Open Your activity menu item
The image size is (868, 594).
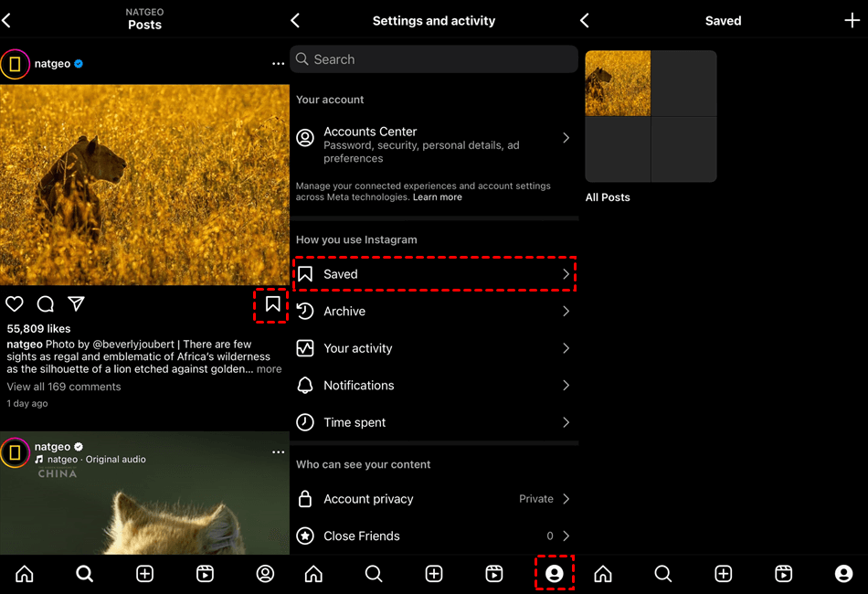[x=434, y=348]
